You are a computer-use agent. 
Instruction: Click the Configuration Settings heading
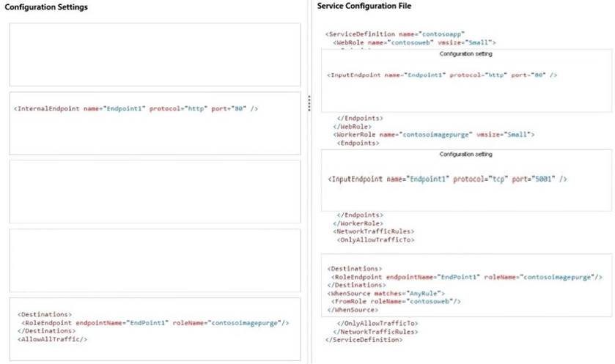click(47, 7)
